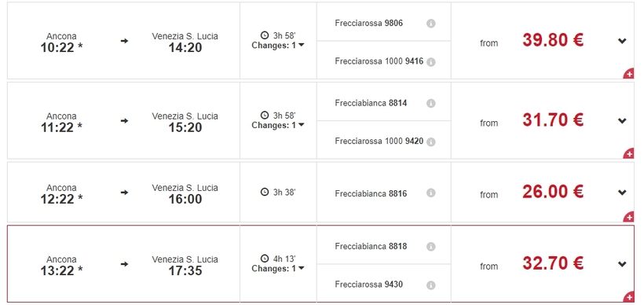Expand Changes dropdown for 11:22 departure

278,125
